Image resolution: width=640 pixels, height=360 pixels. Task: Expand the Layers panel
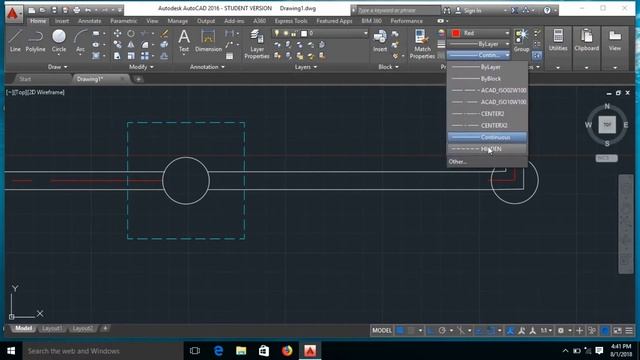point(306,67)
